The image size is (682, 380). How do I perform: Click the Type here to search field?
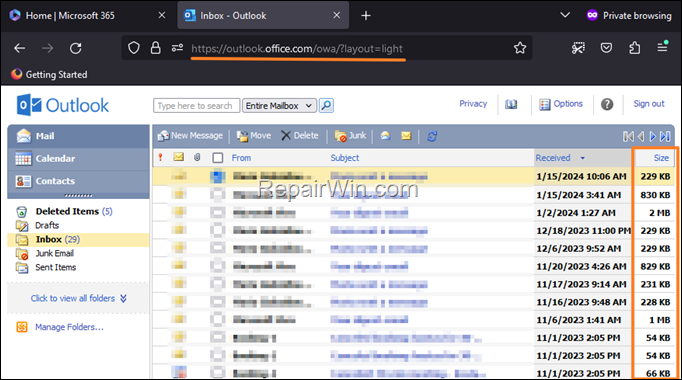pyautogui.click(x=196, y=106)
